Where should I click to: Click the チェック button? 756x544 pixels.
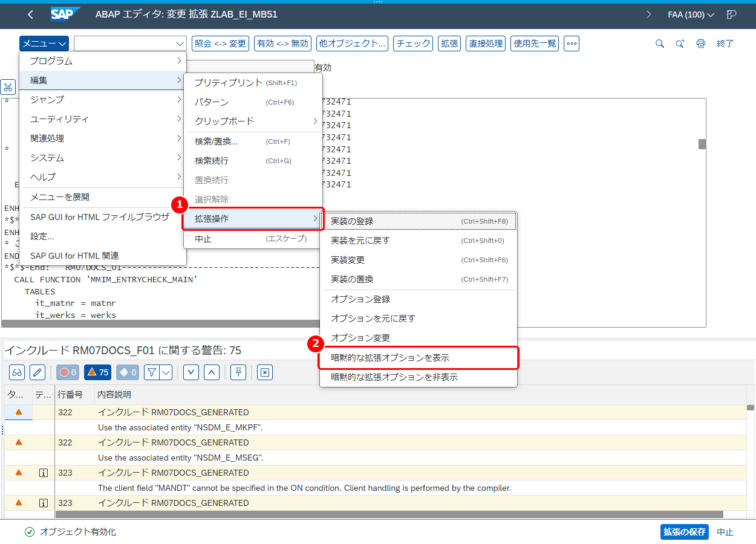coord(413,44)
